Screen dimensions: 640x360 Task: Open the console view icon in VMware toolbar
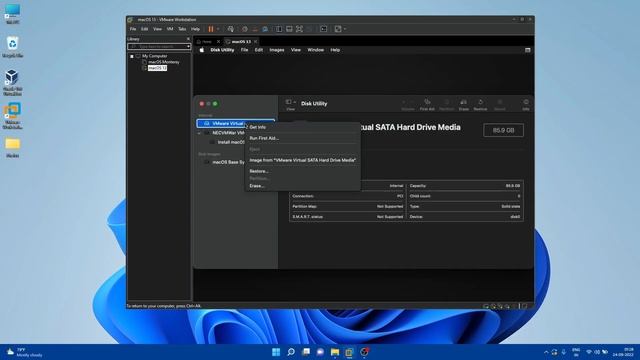[x=323, y=29]
